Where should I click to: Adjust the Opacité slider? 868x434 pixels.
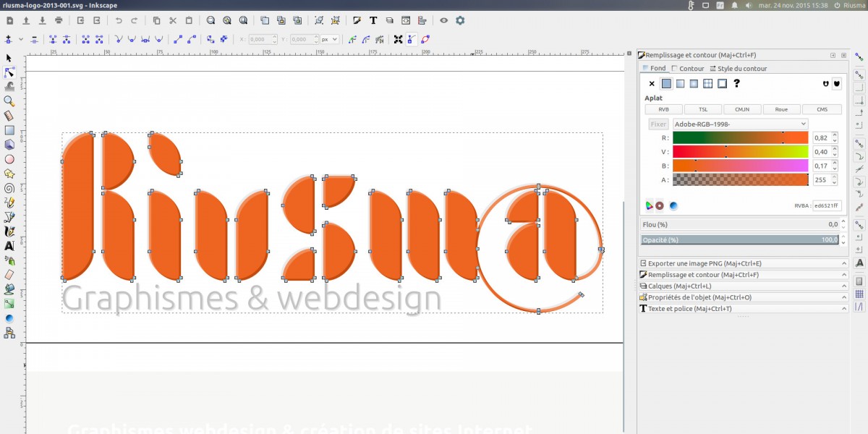click(x=740, y=239)
